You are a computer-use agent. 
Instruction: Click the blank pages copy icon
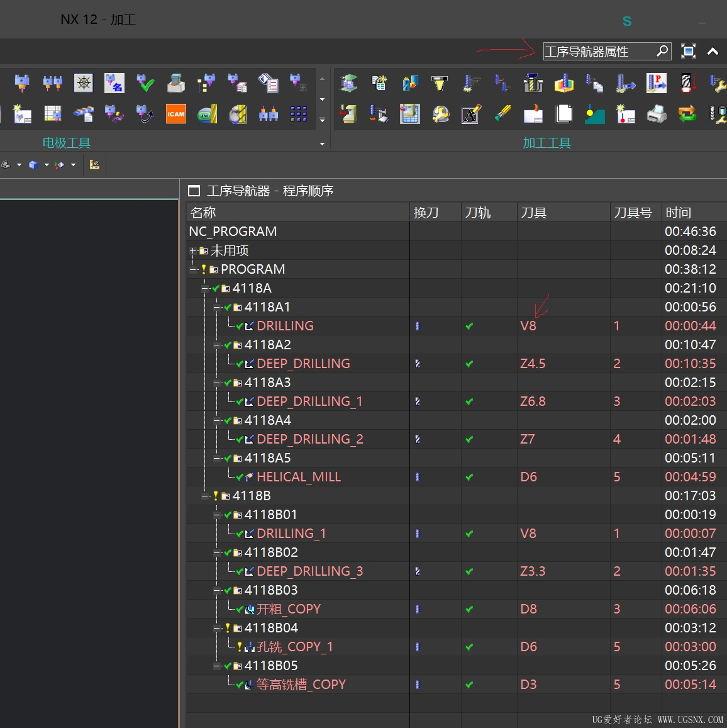click(564, 114)
